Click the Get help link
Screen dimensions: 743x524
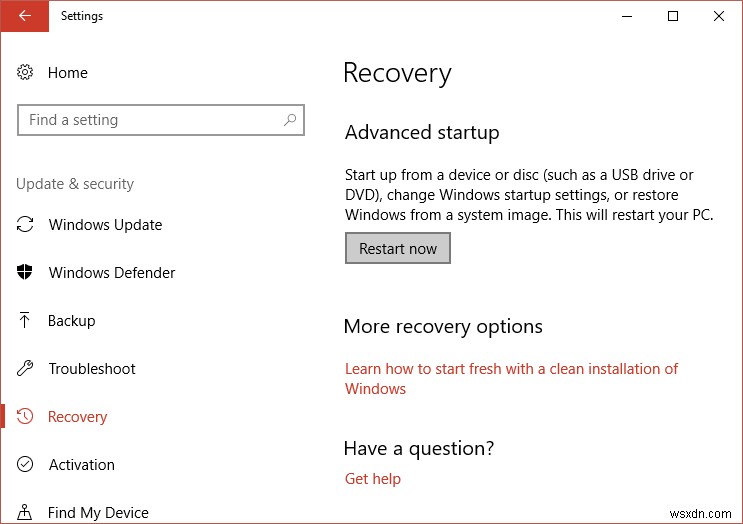(373, 479)
